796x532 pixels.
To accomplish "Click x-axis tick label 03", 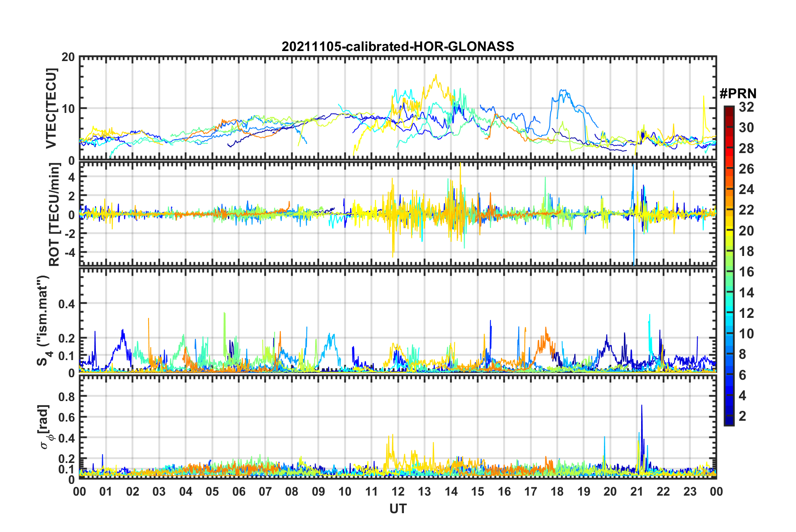I will [x=159, y=491].
